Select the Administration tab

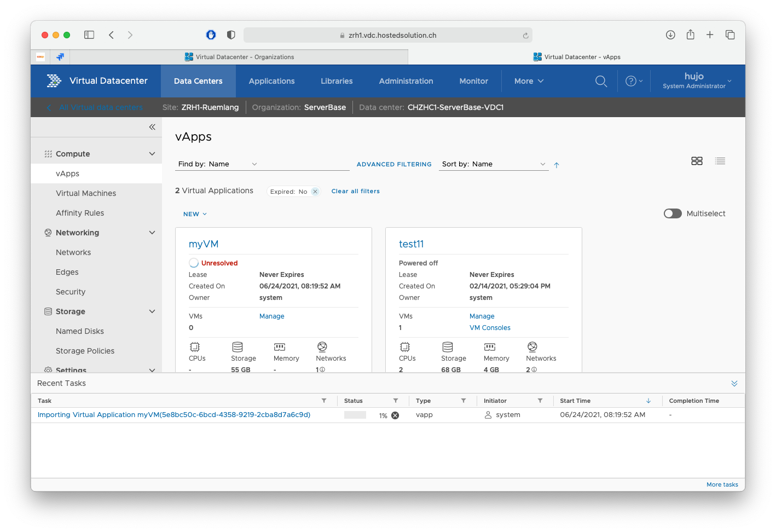click(x=406, y=81)
